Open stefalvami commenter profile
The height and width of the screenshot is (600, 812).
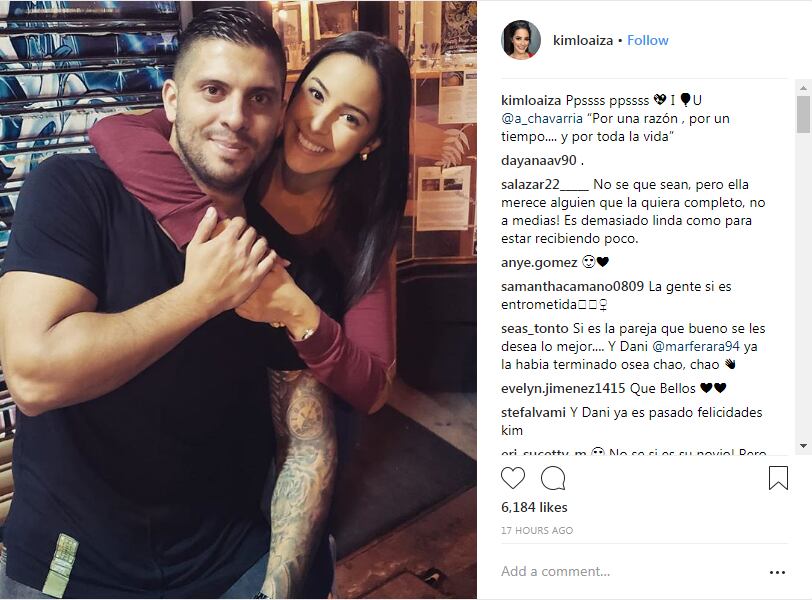point(533,413)
